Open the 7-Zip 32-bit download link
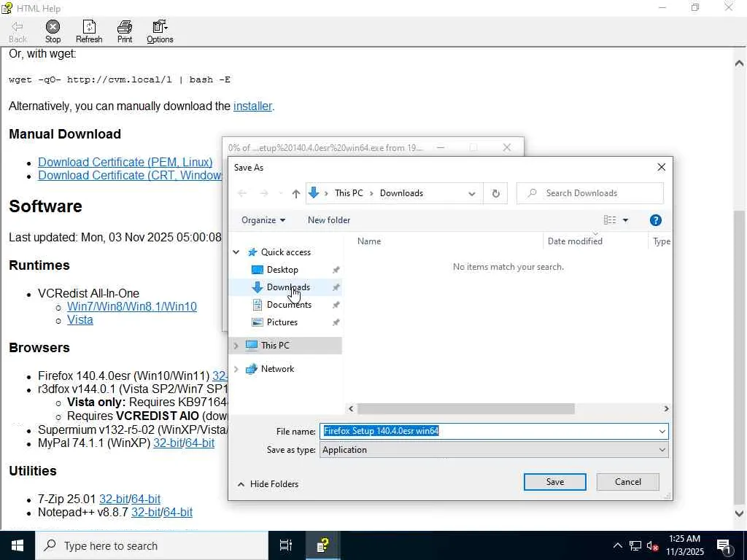This screenshot has width=747, height=560. click(114, 499)
